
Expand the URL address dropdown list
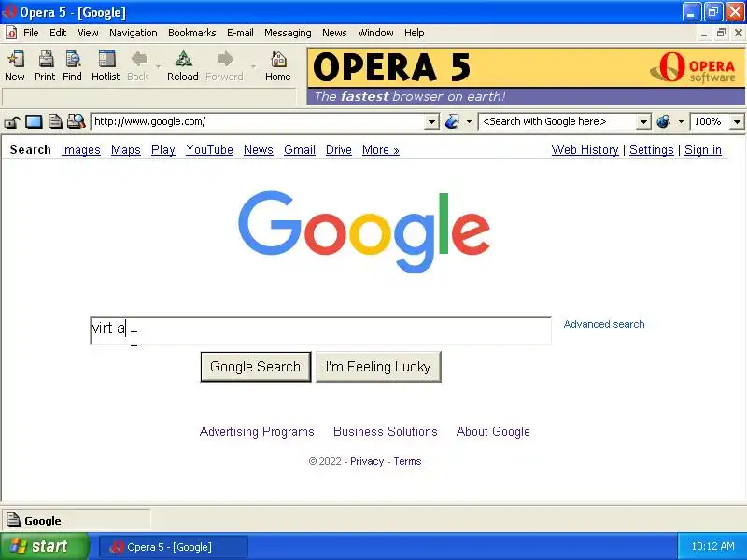[x=431, y=122]
